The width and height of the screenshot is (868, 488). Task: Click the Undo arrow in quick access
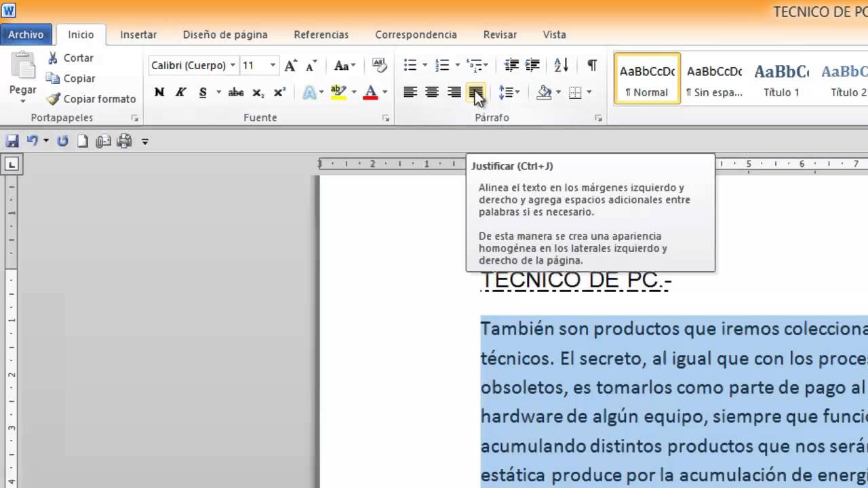pos(32,141)
